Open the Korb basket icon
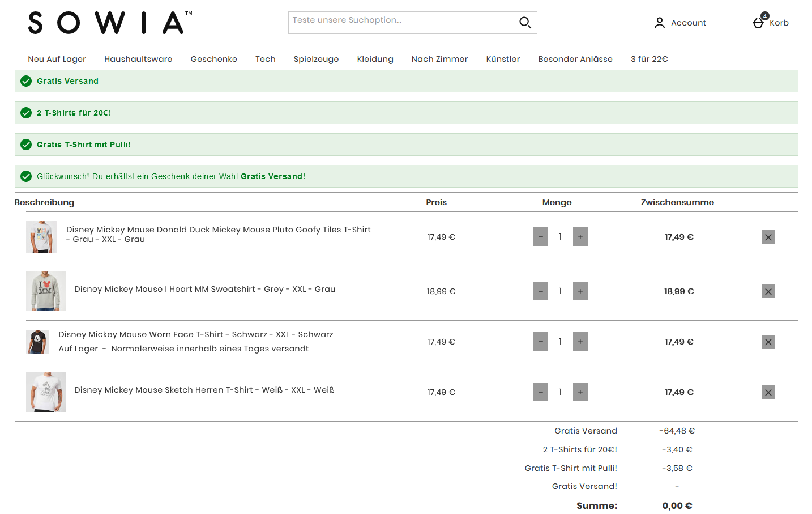812x514 pixels. (758, 23)
